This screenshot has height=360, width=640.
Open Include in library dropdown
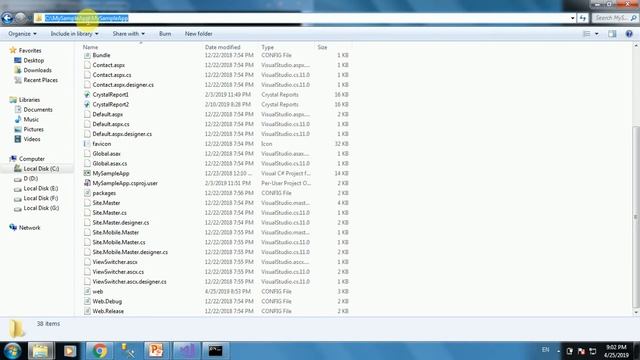74,34
